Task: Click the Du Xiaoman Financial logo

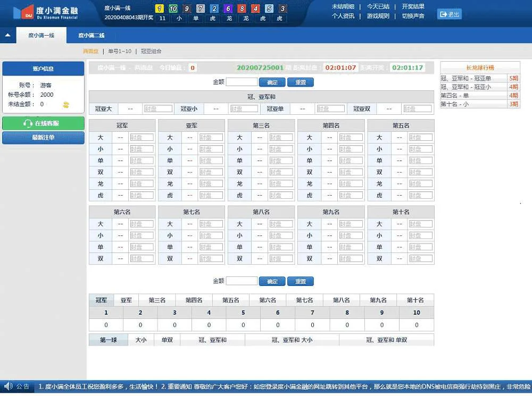Action: [x=45, y=12]
